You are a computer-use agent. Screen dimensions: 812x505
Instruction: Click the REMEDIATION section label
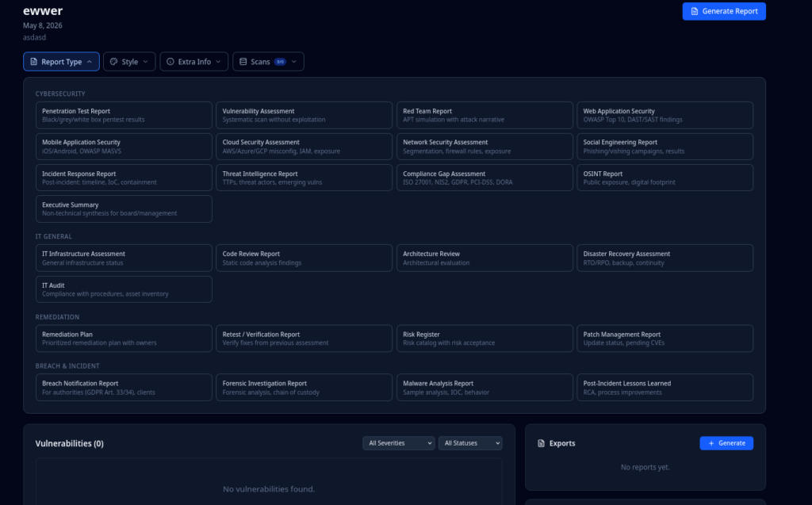(x=57, y=317)
